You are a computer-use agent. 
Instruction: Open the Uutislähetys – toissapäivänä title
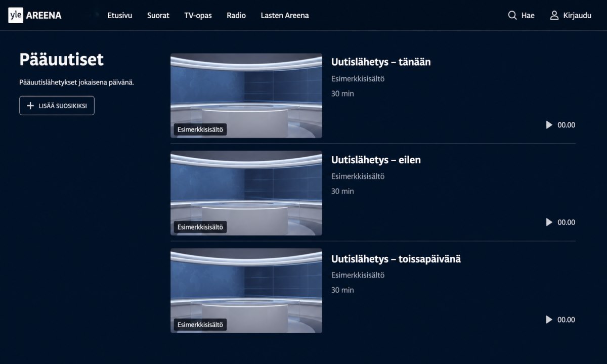tap(396, 259)
